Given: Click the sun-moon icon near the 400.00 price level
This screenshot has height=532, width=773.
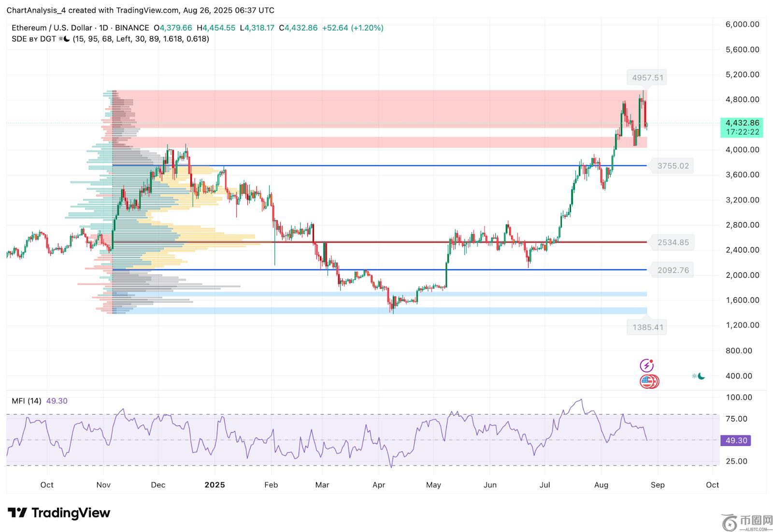Looking at the screenshot, I should (x=698, y=376).
